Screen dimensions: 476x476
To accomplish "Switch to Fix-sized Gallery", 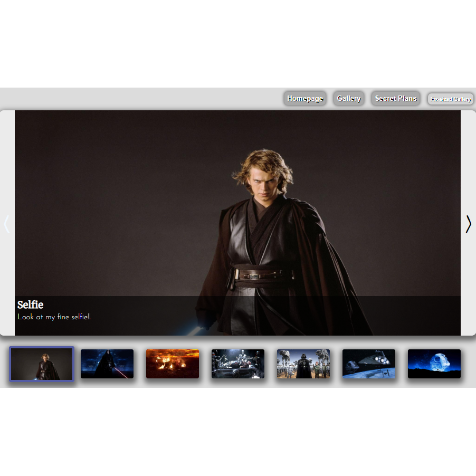I will (451, 99).
